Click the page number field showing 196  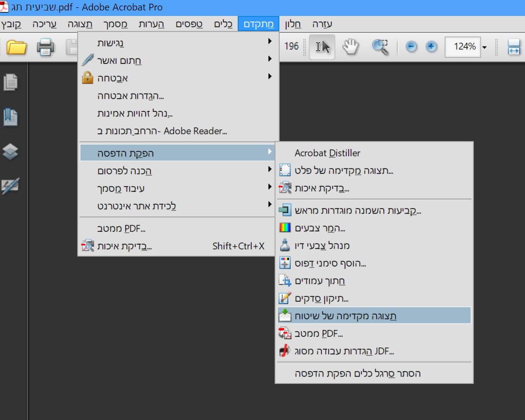click(x=291, y=46)
